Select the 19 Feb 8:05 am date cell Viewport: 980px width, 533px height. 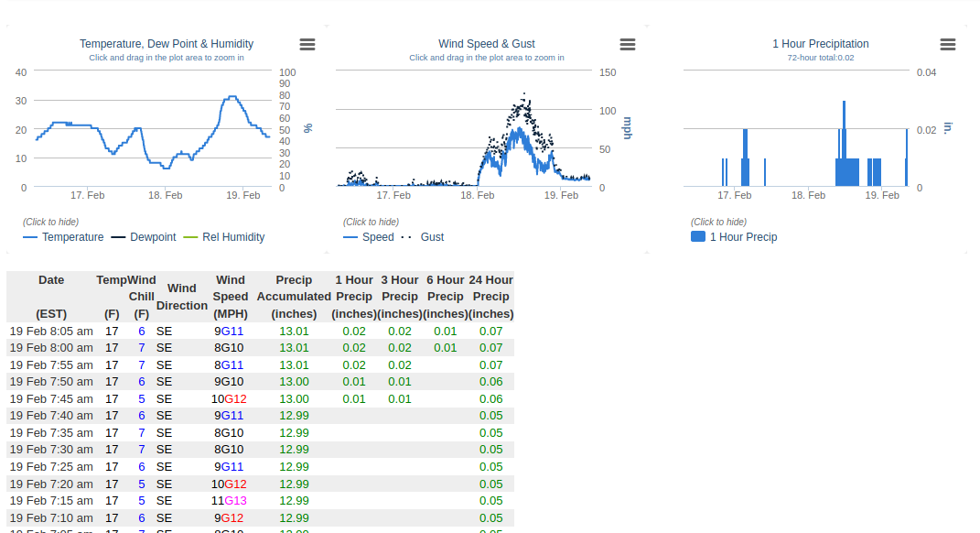(x=51, y=331)
